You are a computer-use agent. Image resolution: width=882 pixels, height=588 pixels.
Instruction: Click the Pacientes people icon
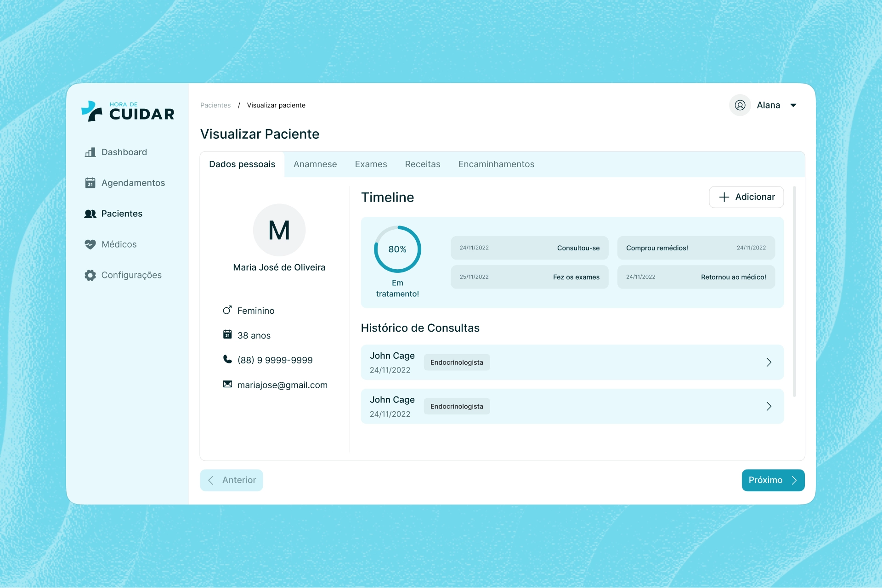tap(90, 214)
